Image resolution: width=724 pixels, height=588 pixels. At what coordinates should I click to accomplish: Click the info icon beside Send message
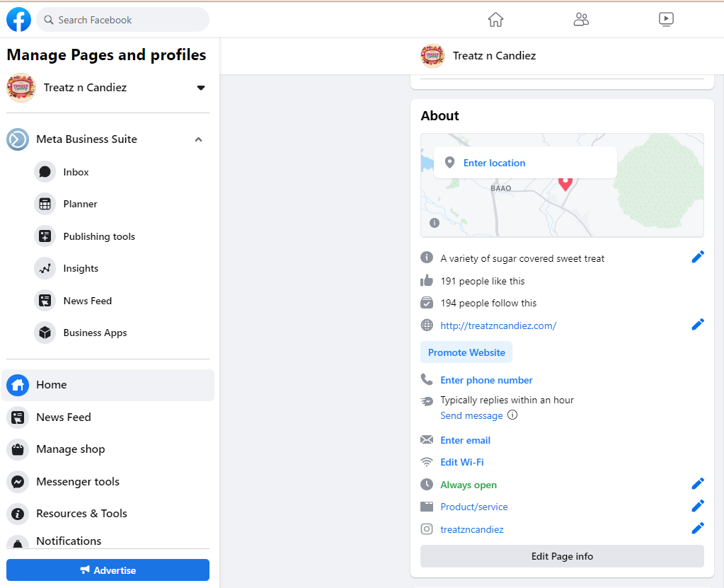click(512, 415)
